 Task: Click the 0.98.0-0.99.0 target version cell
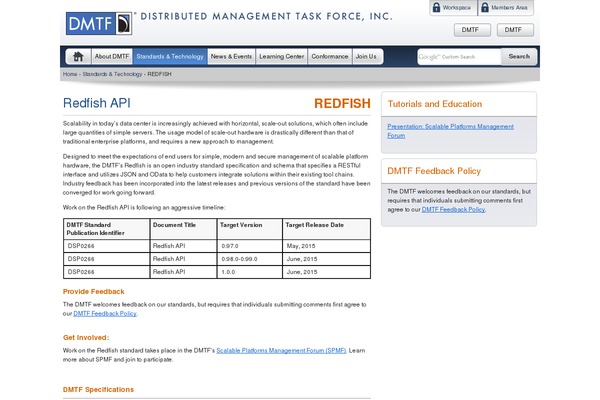(249, 259)
